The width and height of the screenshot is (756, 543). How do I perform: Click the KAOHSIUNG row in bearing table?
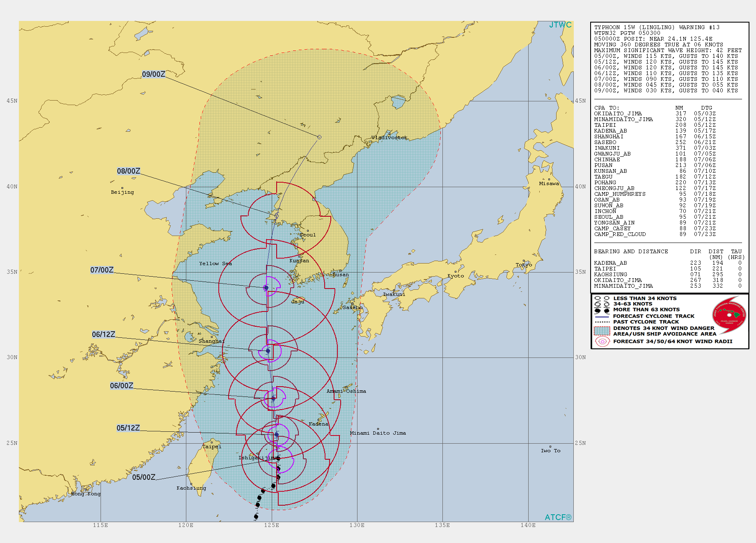click(668, 275)
